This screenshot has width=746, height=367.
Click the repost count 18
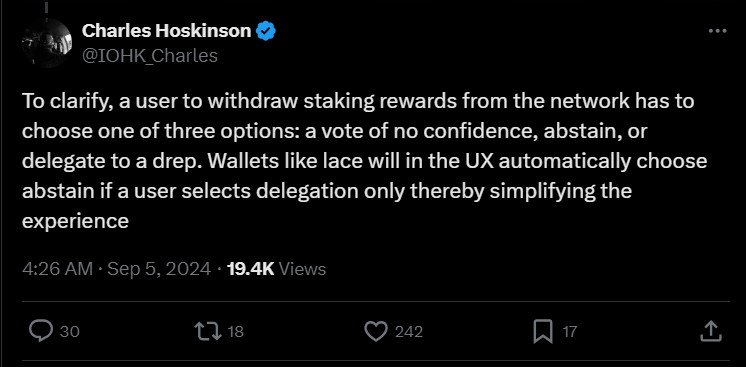(236, 331)
